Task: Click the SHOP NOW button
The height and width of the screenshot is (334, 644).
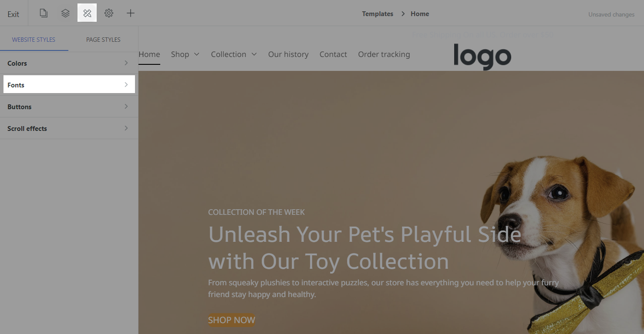Action: (x=232, y=320)
